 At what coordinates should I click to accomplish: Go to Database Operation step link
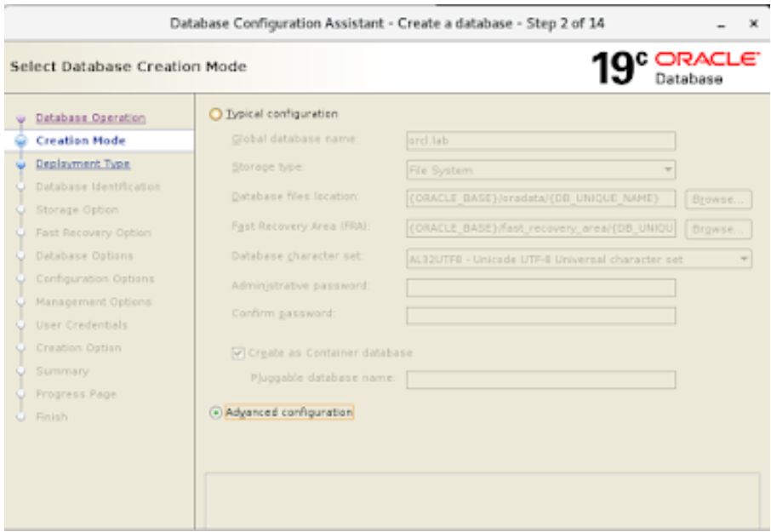pos(90,118)
